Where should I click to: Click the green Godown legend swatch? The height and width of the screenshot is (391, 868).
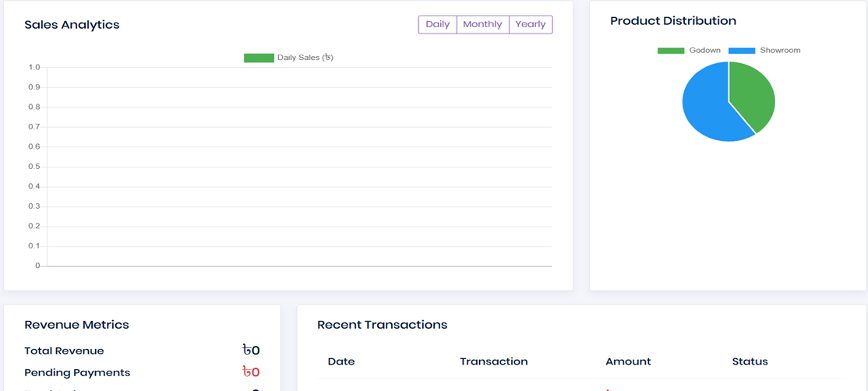pyautogui.click(x=670, y=51)
